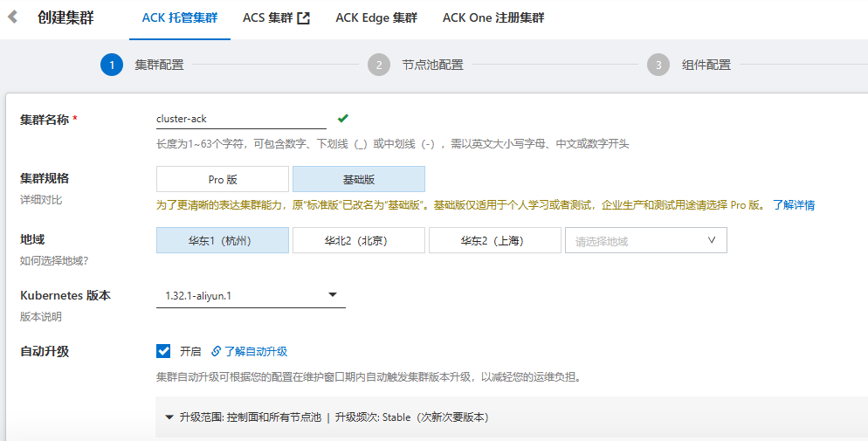Choose region 华东1（杭州）
Image resolution: width=868 pixels, height=441 pixels.
[x=223, y=241]
